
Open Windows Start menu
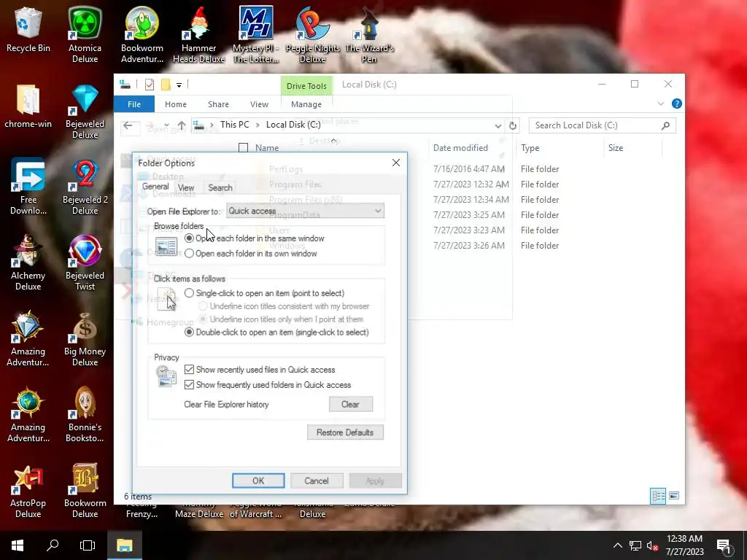(x=18, y=545)
